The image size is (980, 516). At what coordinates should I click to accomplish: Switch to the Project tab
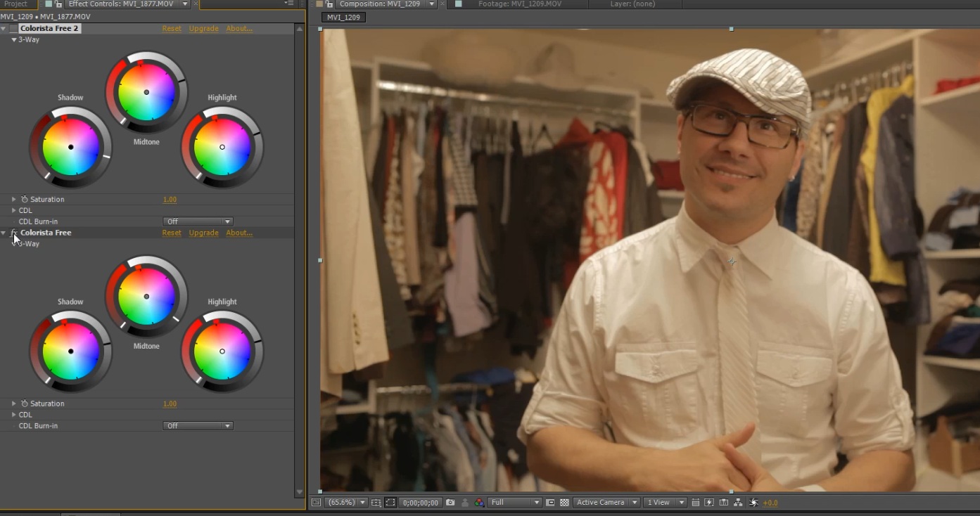click(18, 4)
